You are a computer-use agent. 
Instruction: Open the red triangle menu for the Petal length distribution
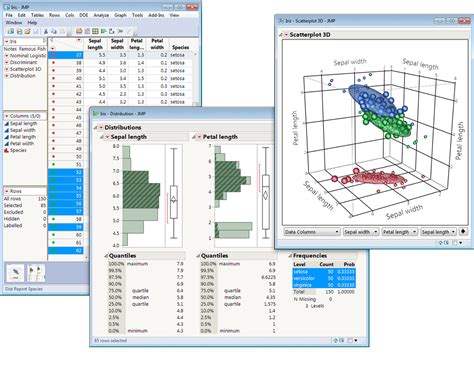pyautogui.click(x=199, y=137)
